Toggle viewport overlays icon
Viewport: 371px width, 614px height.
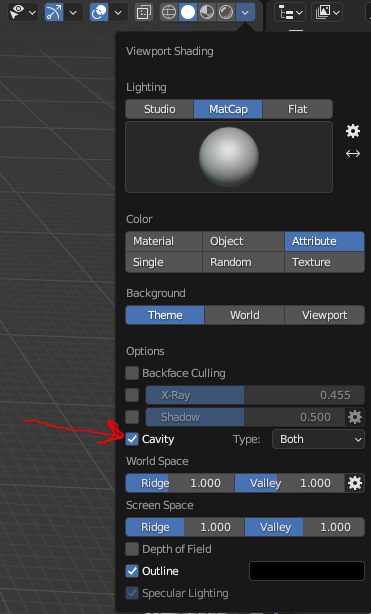coord(99,13)
